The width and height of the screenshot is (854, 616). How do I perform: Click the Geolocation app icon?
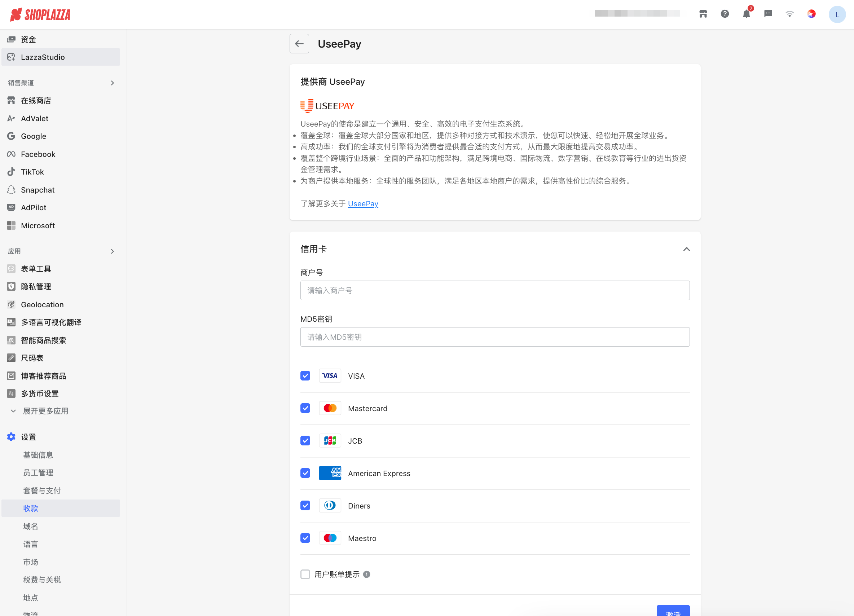pyautogui.click(x=11, y=304)
